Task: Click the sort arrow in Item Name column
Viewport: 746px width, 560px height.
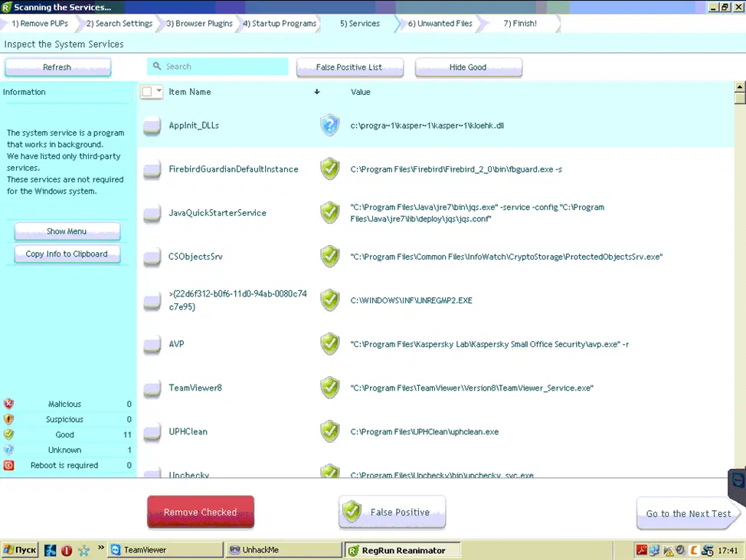Action: pyautogui.click(x=317, y=92)
